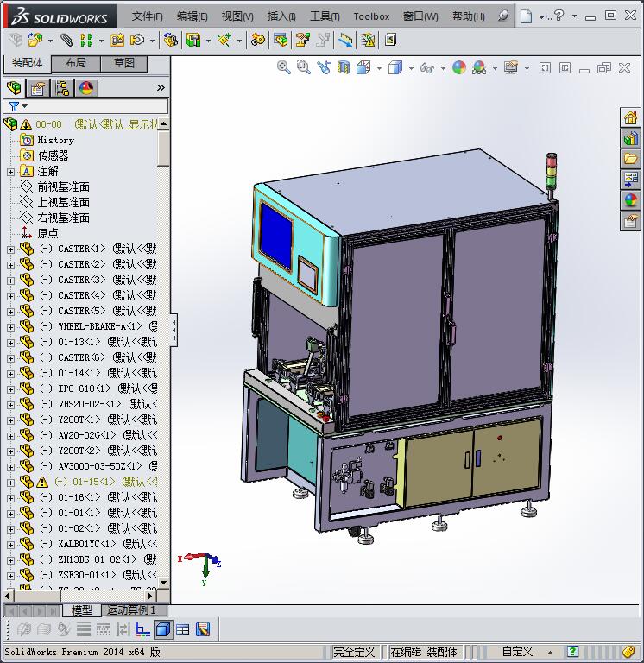644x663 pixels.
Task: Click the Display Style cube icon
Action: coord(395,67)
